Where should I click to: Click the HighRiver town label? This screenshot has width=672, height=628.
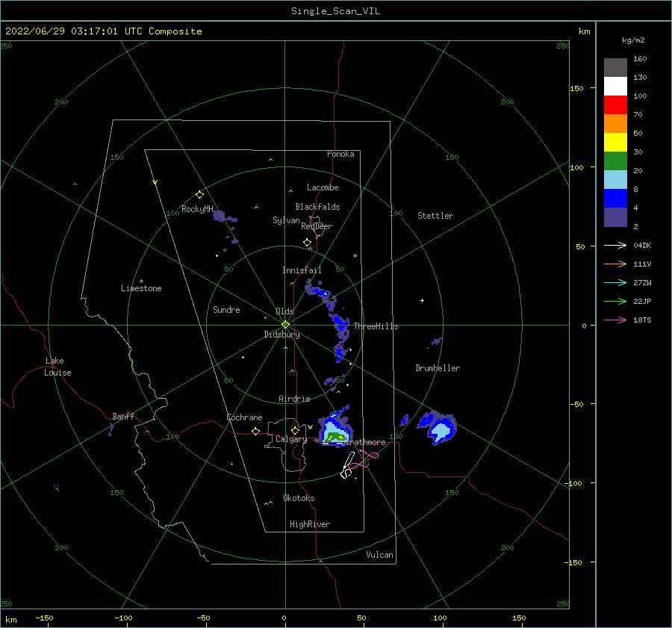[310, 524]
